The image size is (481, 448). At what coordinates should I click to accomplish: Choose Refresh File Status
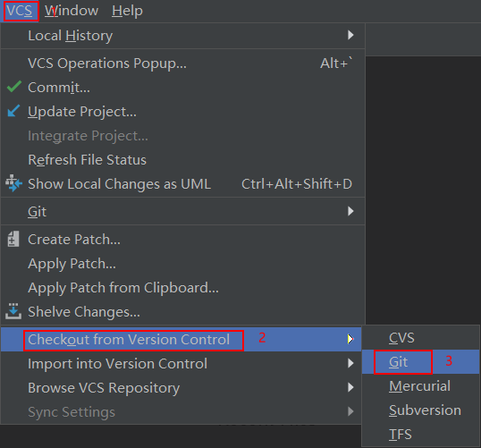[182, 159]
